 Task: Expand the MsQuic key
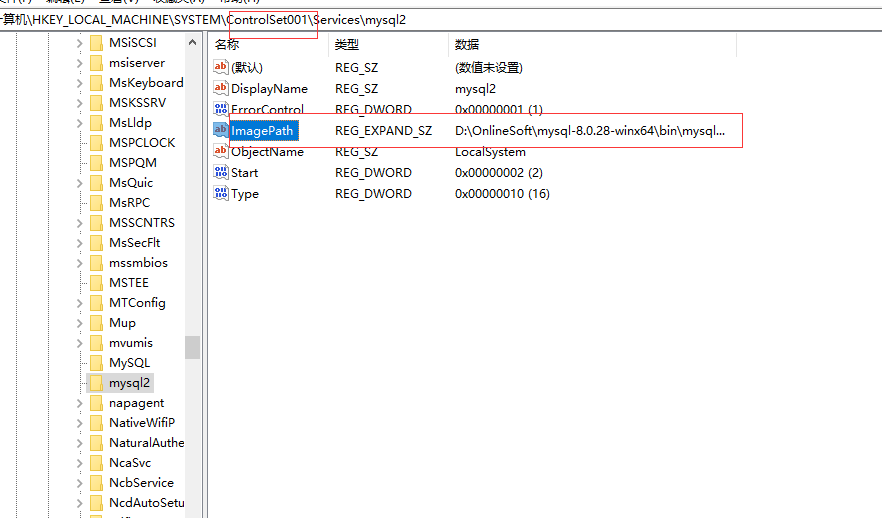pos(79,183)
